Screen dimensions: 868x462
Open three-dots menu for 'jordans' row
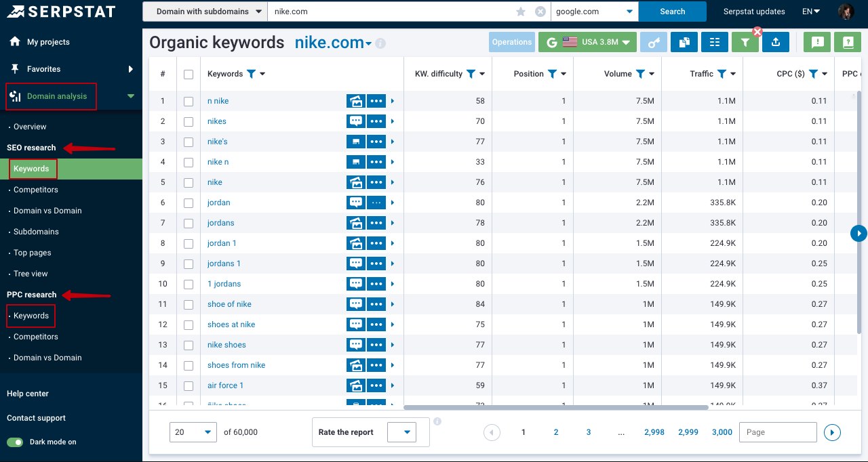tap(376, 223)
